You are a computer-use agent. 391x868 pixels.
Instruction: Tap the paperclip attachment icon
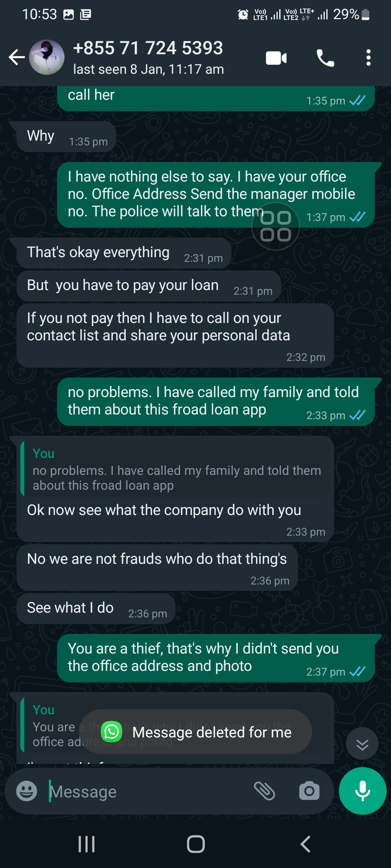tap(265, 791)
